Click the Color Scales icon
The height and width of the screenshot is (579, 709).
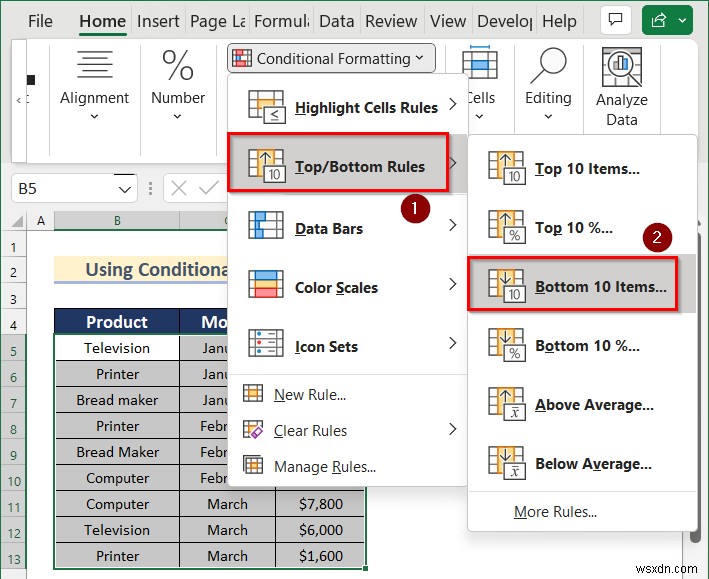click(266, 284)
